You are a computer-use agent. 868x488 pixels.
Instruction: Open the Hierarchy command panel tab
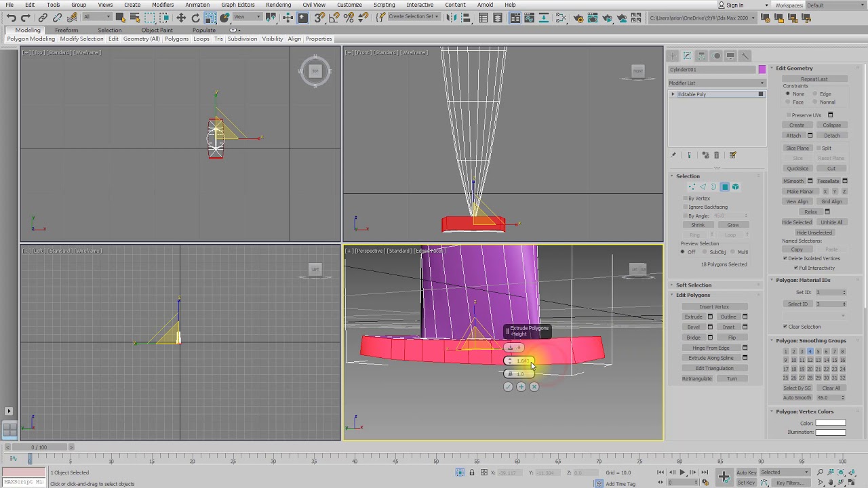pos(701,56)
